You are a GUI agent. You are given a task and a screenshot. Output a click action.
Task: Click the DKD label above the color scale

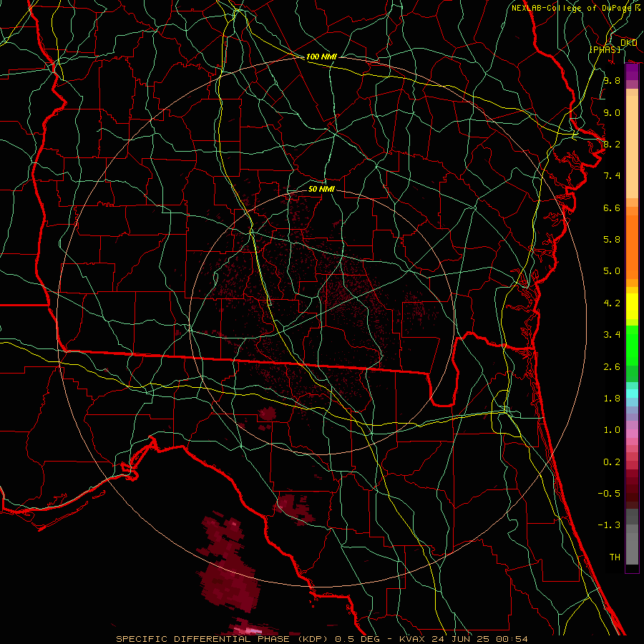(x=628, y=43)
